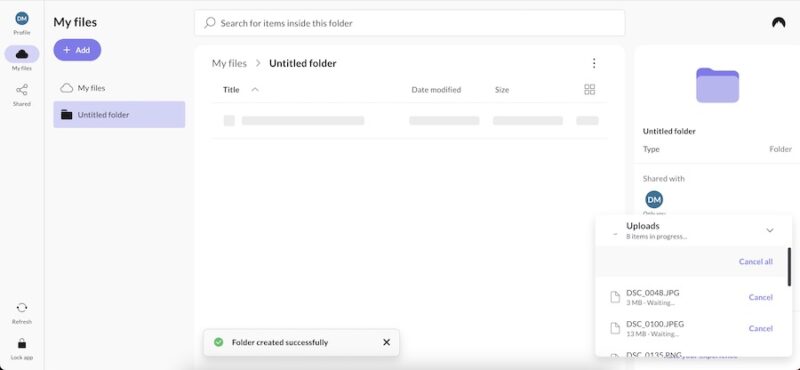Select the My files cloud icon
This screenshot has height=370, width=800.
tap(22, 54)
